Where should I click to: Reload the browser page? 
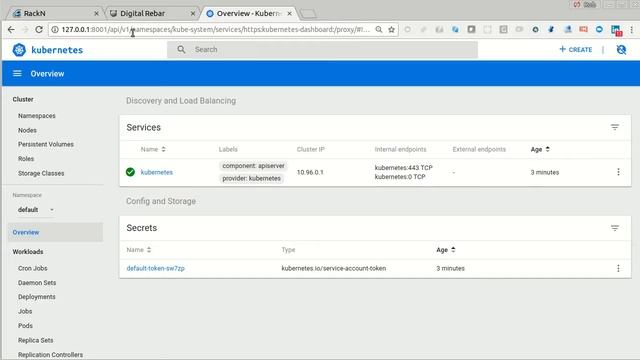click(x=39, y=29)
